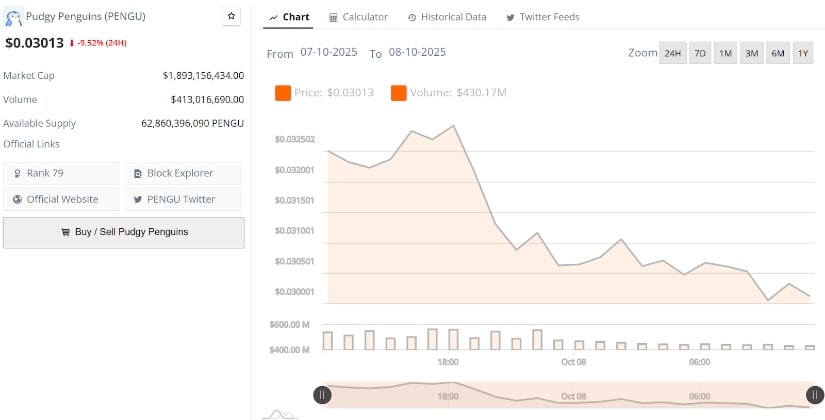
Task: Open the Twitter Feeds tab
Action: point(543,17)
